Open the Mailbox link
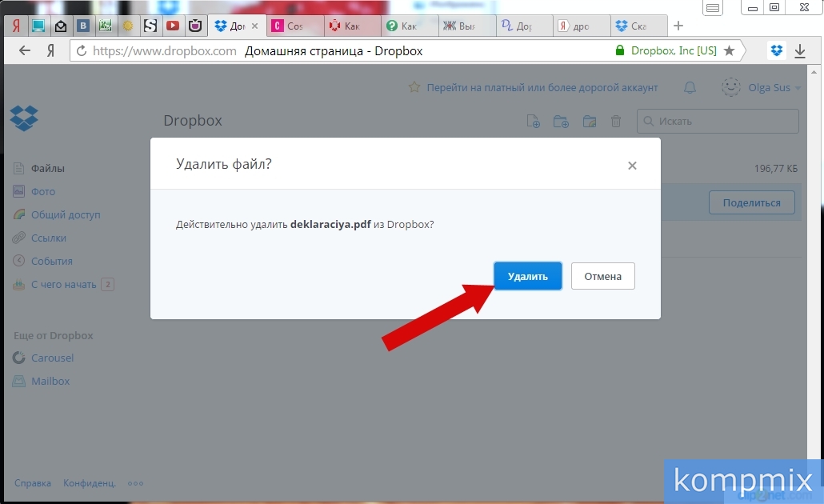824x504 pixels. click(x=50, y=381)
